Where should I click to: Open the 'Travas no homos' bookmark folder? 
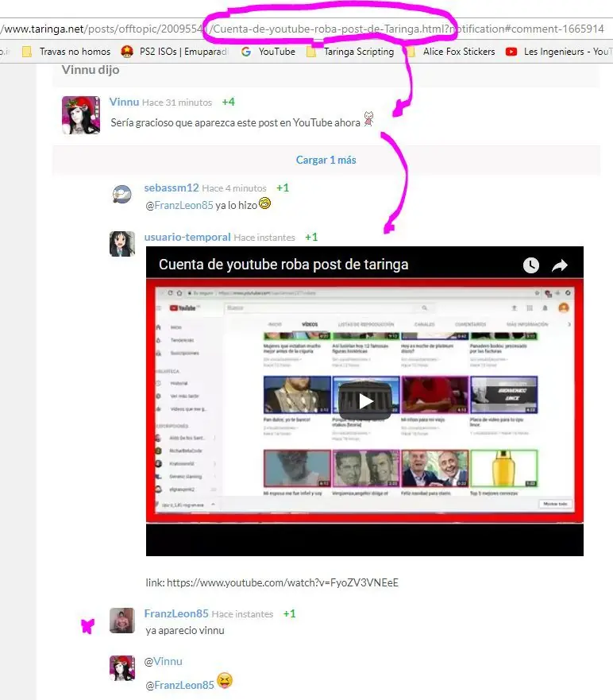coord(66,52)
